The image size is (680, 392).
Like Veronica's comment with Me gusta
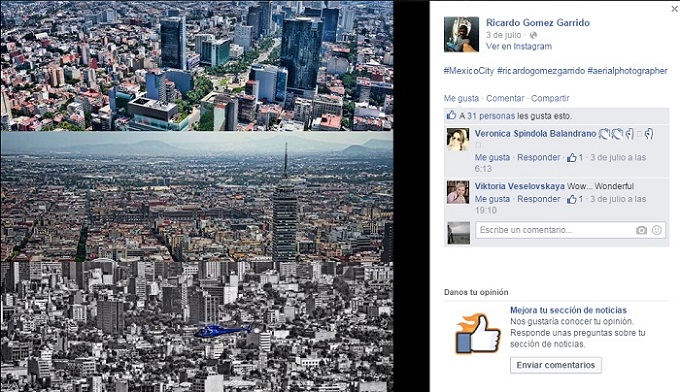(x=492, y=158)
